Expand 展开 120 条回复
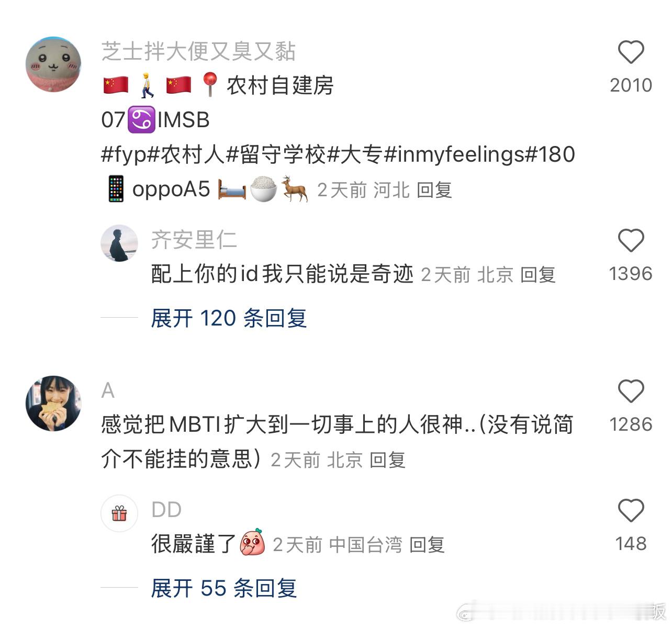This screenshot has height=628, width=672. point(229,318)
